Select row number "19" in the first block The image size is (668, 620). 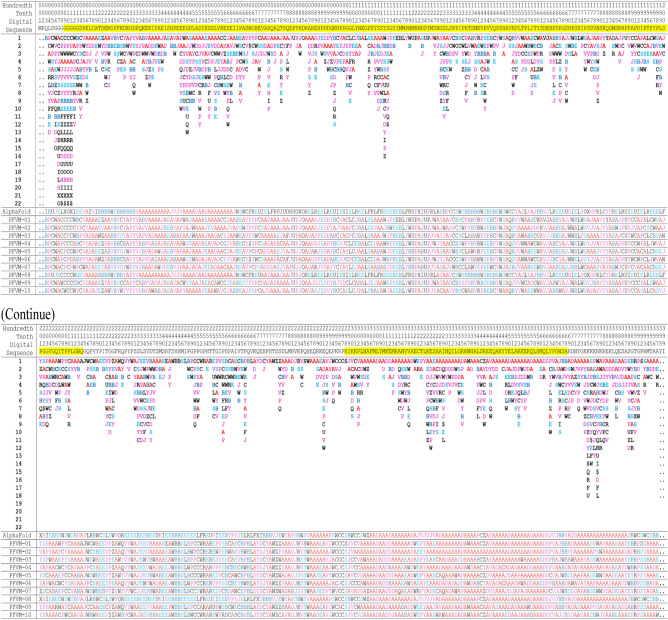point(18,180)
